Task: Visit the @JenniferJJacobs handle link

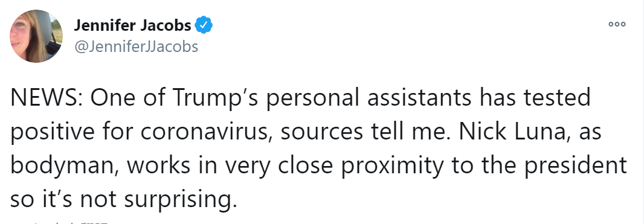Action: [x=136, y=46]
